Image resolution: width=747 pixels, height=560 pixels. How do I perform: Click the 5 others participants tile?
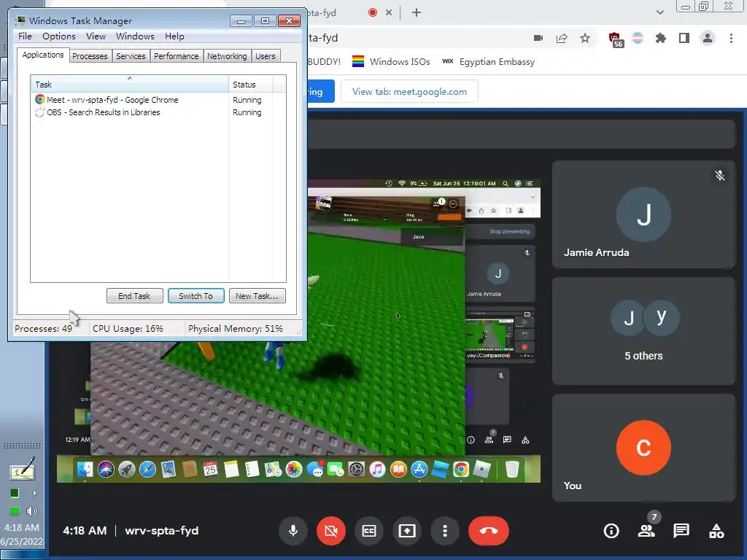[x=643, y=331]
